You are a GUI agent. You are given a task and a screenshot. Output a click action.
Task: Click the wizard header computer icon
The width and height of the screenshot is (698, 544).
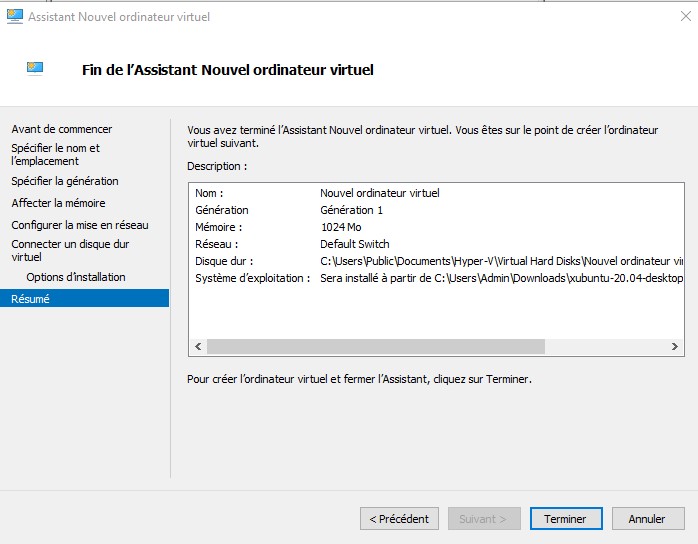(x=35, y=69)
